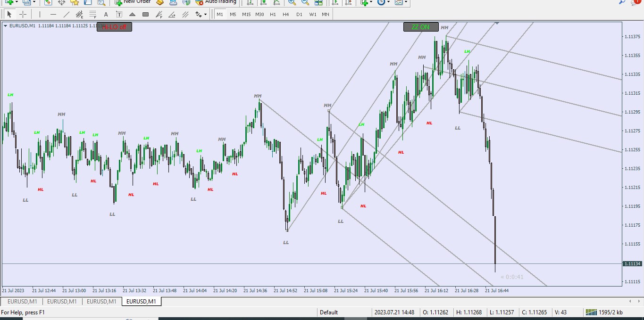This screenshot has height=320, width=644.
Task: Open the arrows objects dropdown
Action: [201, 14]
